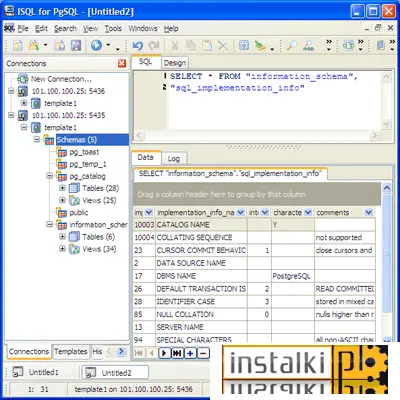This screenshot has height=400, width=400.
Task: Select the PostgreSQL cell value
Action: 293,276
